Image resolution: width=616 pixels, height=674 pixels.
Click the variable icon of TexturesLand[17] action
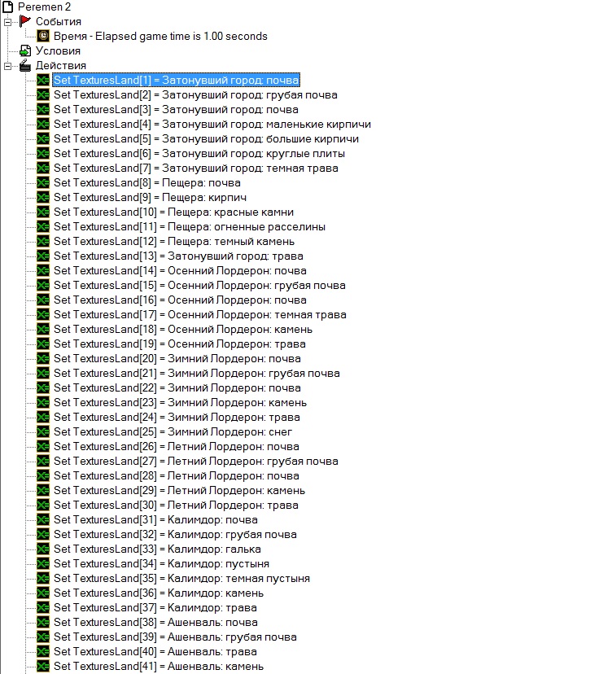[43, 315]
